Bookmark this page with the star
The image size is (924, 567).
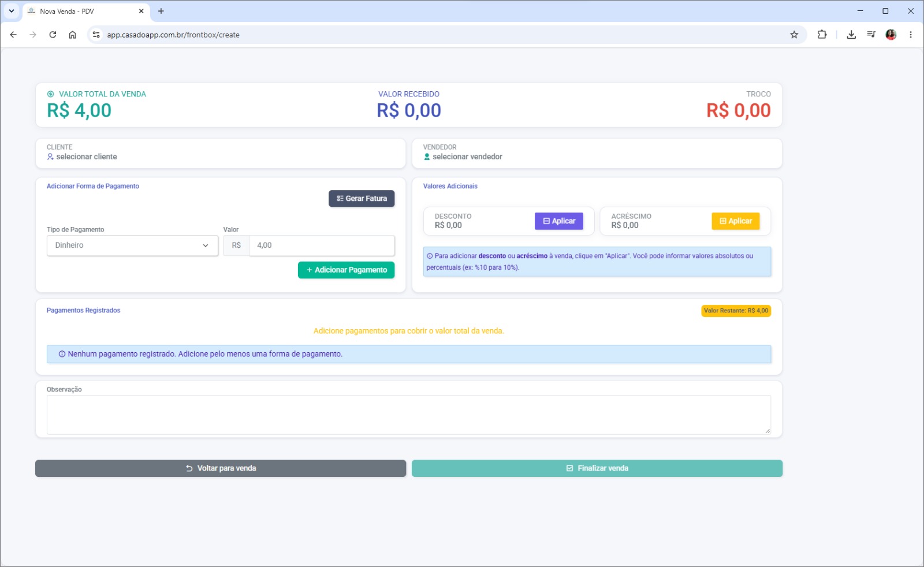794,35
